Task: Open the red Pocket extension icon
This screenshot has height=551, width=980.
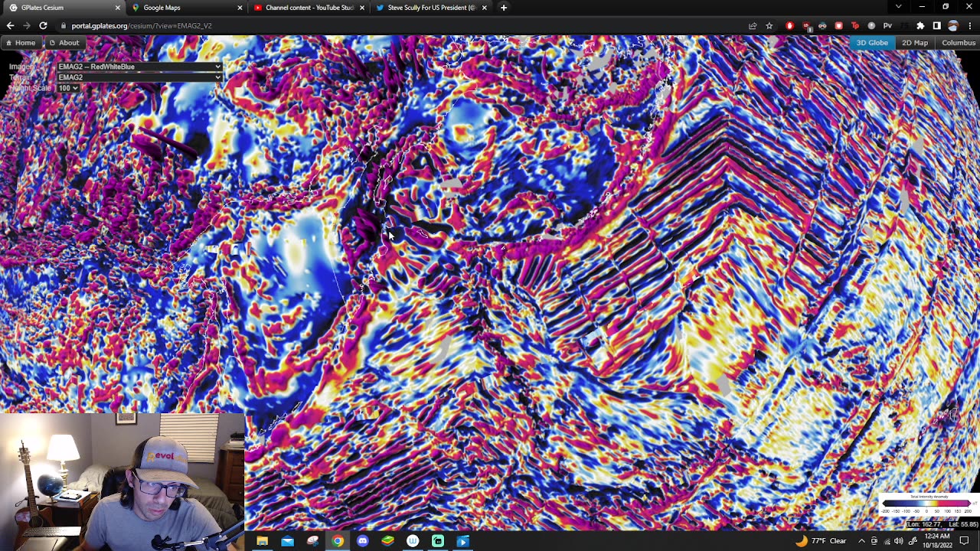Action: pyautogui.click(x=838, y=26)
